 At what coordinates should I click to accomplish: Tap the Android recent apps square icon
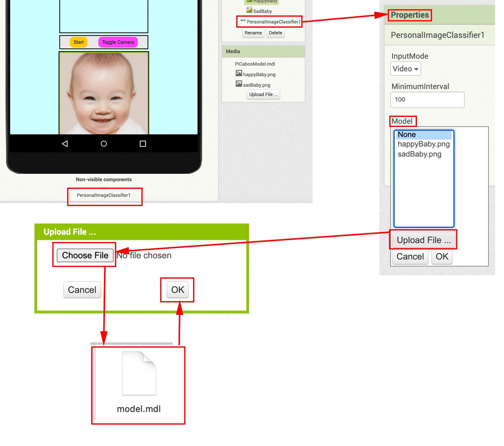[143, 144]
